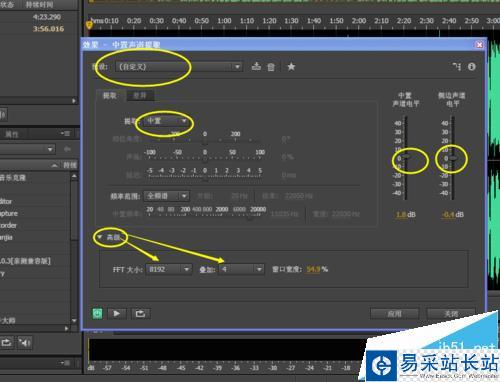Image resolution: width=500 pixels, height=382 pixels.
Task: Open the extract dropdown set to 中置
Action: click(x=167, y=121)
